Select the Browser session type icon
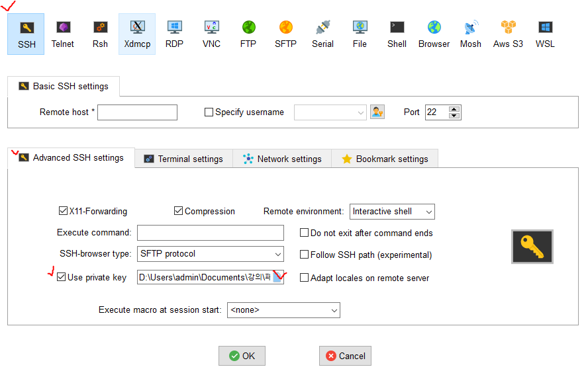The width and height of the screenshot is (588, 373). (434, 34)
